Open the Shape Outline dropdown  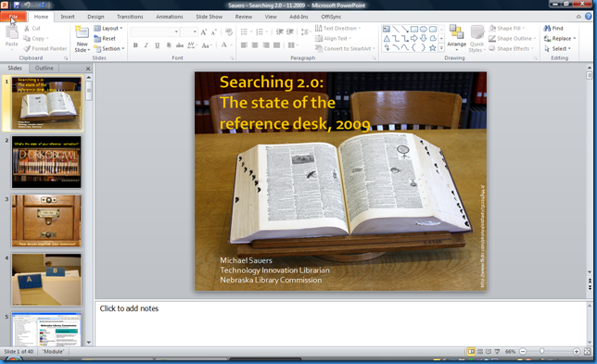(512, 38)
